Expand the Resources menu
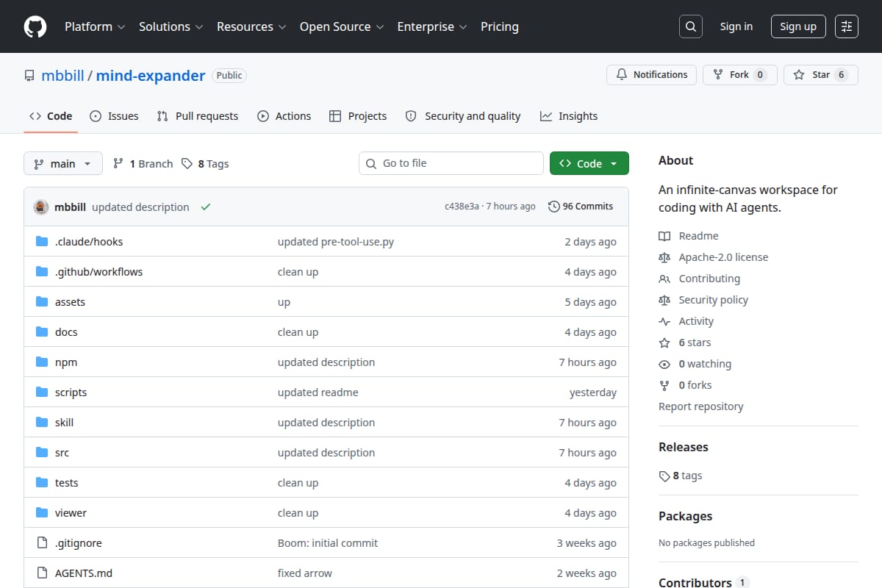Viewport: 882px width, 588px height. coord(251,26)
